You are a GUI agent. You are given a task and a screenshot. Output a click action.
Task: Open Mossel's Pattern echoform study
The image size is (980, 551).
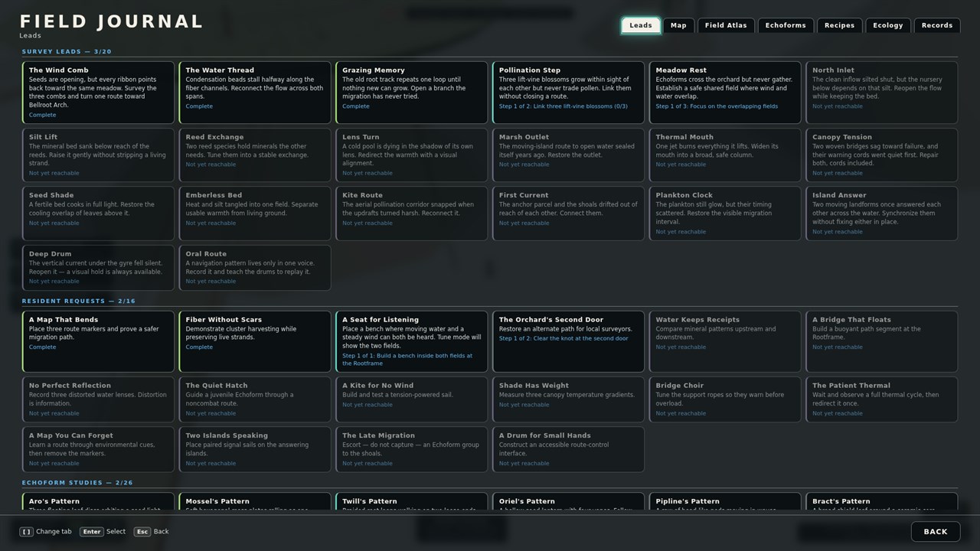coord(256,503)
